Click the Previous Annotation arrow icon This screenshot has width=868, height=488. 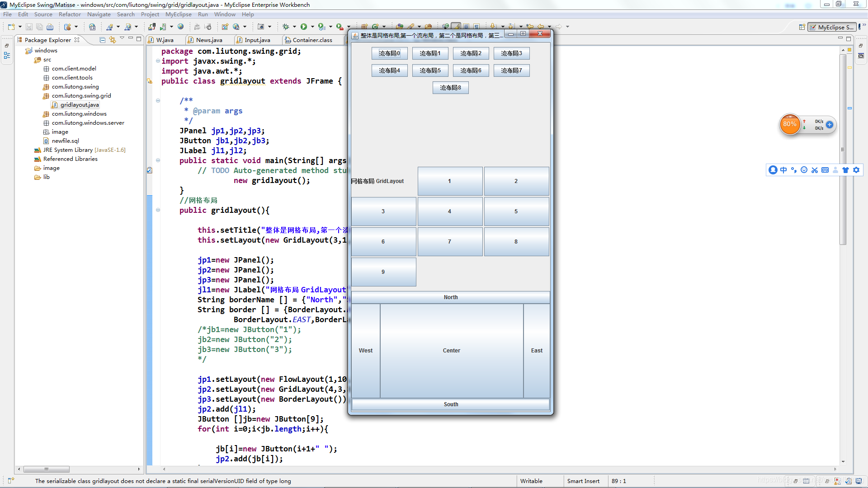point(511,27)
